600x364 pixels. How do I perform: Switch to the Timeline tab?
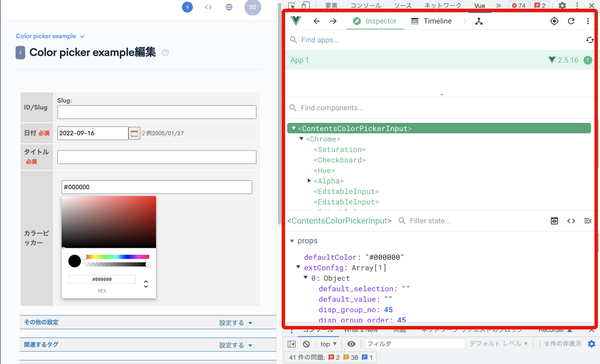(431, 21)
